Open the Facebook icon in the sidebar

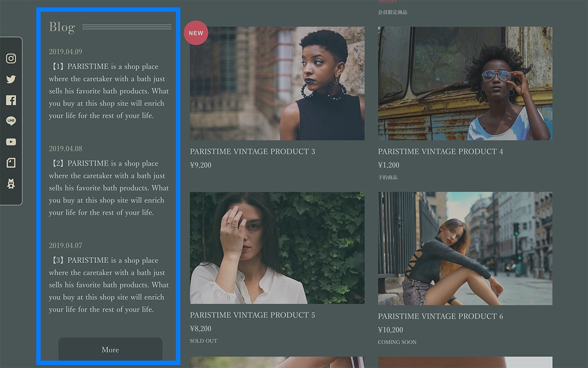coord(11,100)
